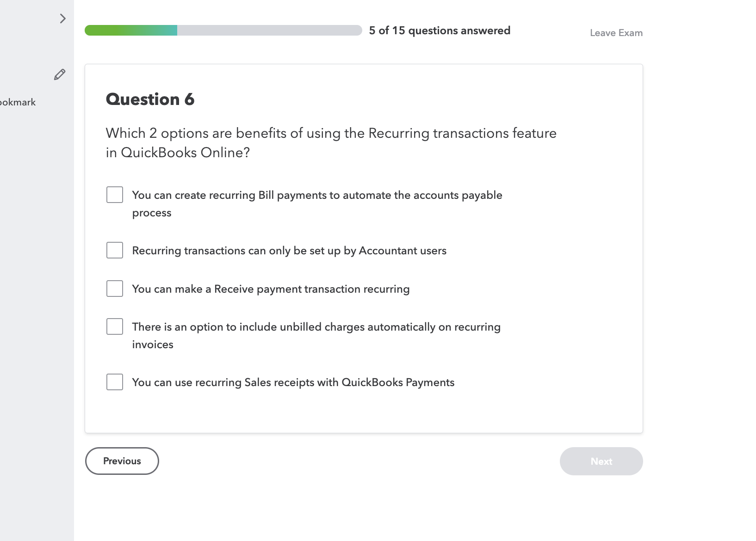756x541 pixels.
Task: Check the recurring Bill payments answer
Action: coord(114,195)
